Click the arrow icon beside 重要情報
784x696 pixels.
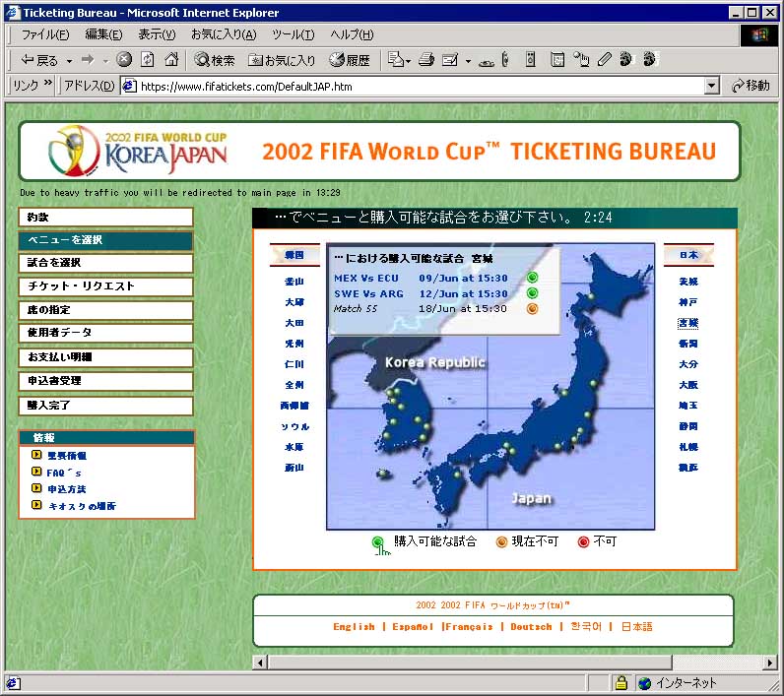(x=36, y=454)
